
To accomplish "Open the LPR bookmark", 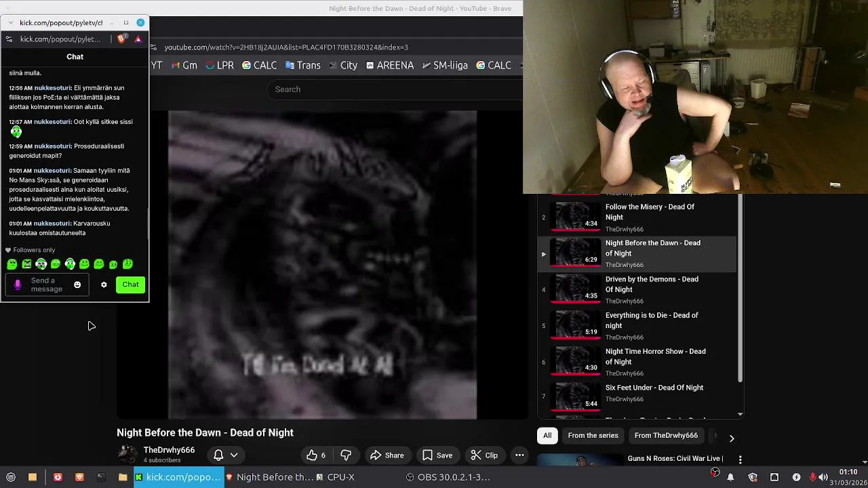I will (x=220, y=65).
